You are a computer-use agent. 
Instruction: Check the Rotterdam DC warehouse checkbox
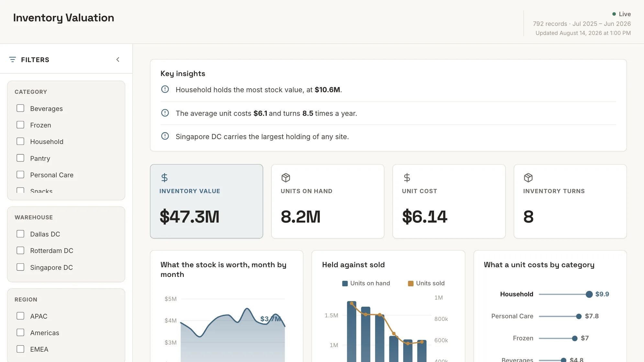pyautogui.click(x=20, y=250)
